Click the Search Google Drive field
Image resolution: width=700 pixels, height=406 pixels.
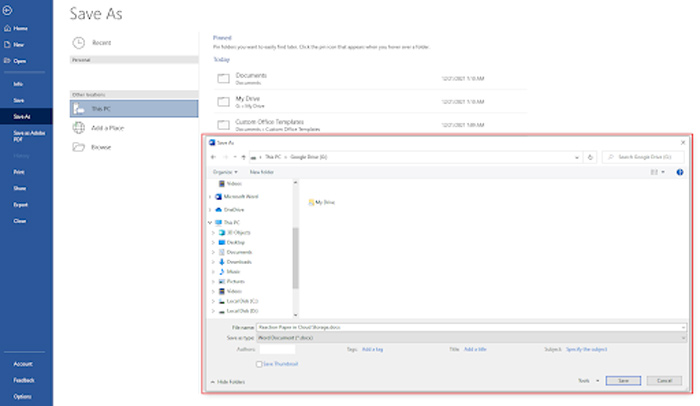pos(643,157)
